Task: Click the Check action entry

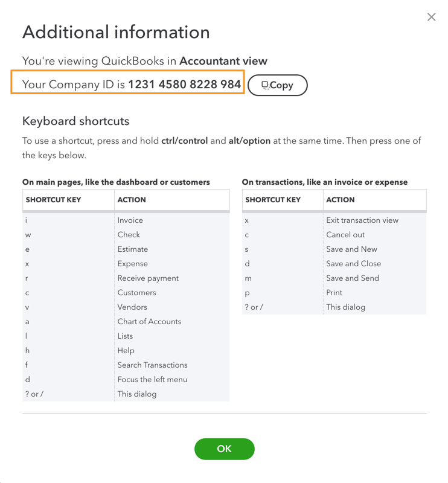Action: tap(129, 234)
